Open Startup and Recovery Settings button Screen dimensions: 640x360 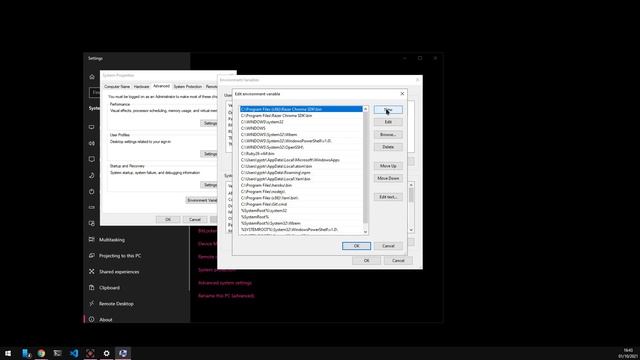point(209,185)
